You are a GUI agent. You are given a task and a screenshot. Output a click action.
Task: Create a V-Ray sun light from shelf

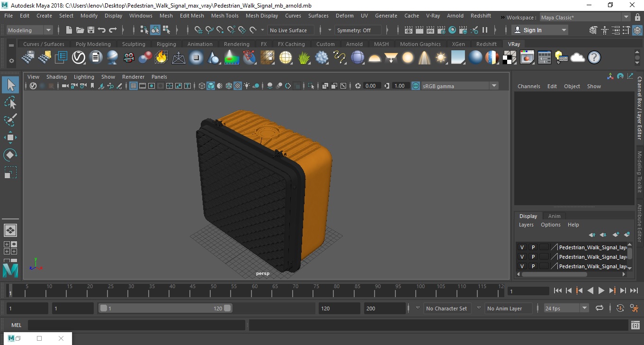click(441, 57)
